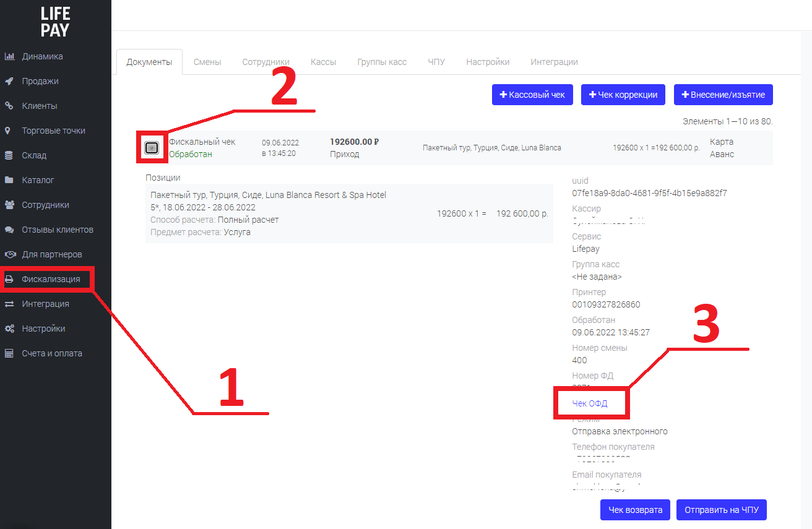Open the Группы касс tab
This screenshot has height=529, width=812.
[x=382, y=62]
